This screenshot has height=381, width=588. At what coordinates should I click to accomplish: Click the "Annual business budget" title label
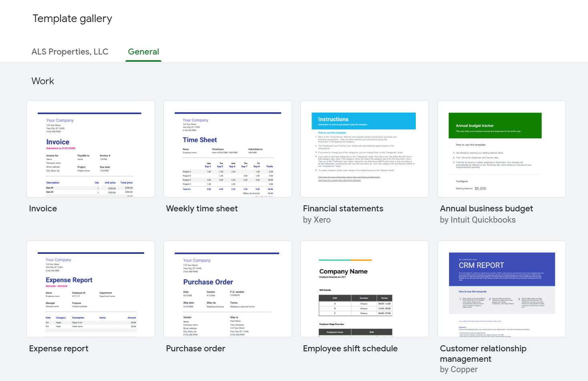(x=486, y=209)
